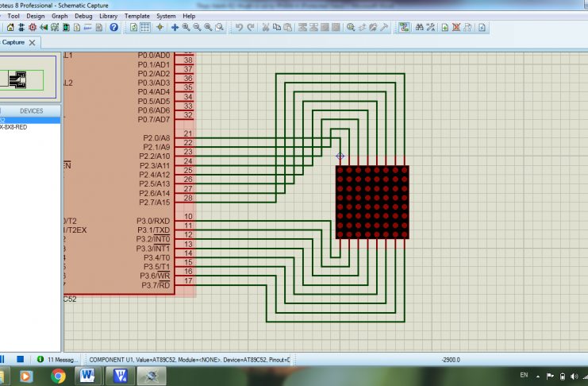Open the Debug menu

coord(83,16)
